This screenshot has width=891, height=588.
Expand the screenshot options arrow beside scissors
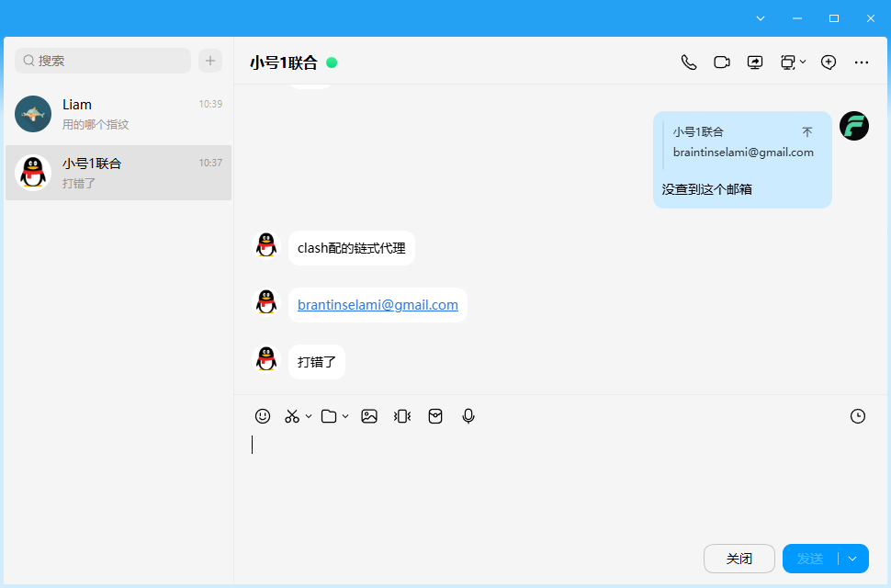[x=309, y=416]
